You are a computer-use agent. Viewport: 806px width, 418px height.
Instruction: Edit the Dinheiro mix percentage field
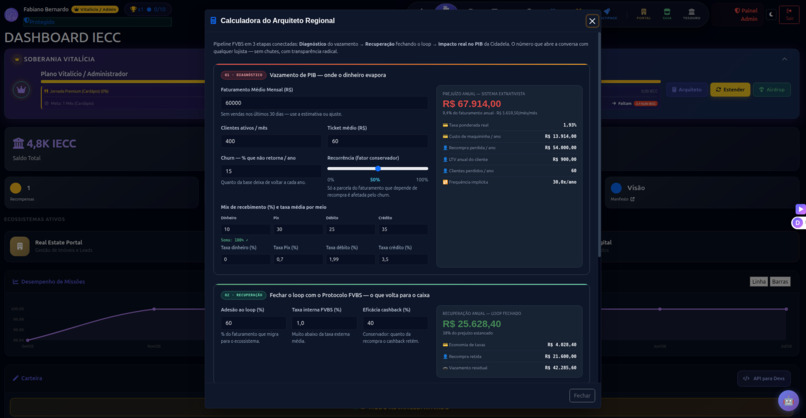point(245,229)
